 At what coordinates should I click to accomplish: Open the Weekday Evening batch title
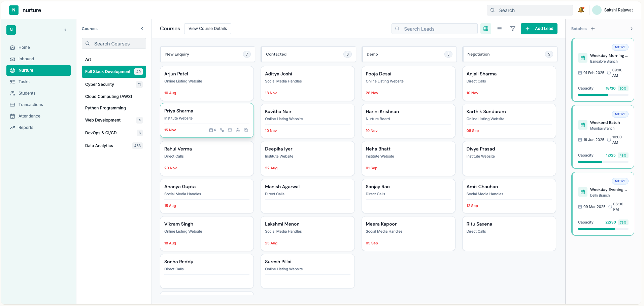[x=608, y=190]
